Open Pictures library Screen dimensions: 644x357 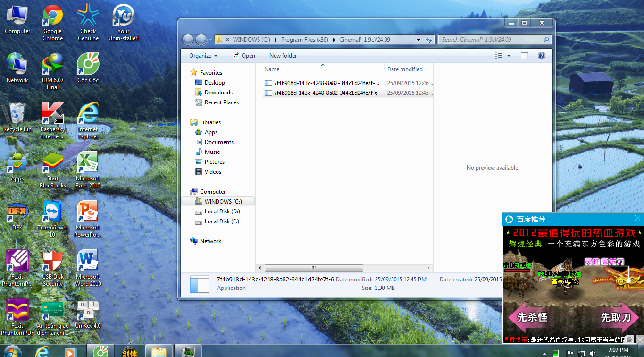click(214, 162)
